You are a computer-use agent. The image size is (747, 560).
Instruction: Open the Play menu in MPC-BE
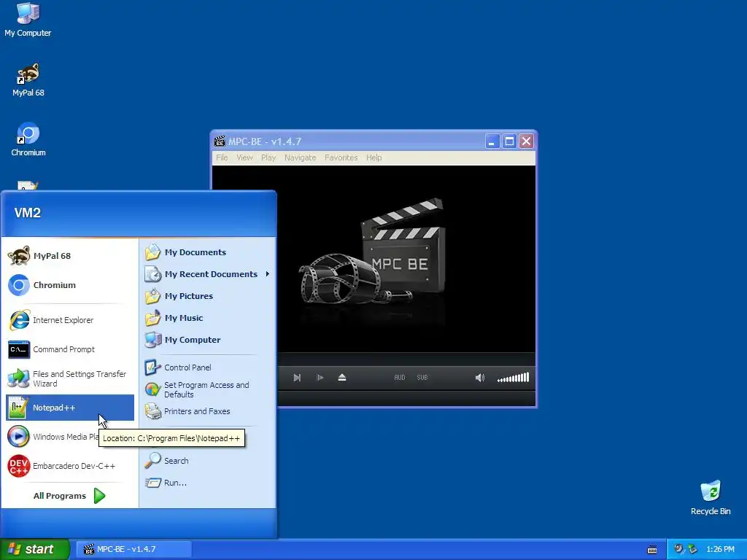(268, 157)
